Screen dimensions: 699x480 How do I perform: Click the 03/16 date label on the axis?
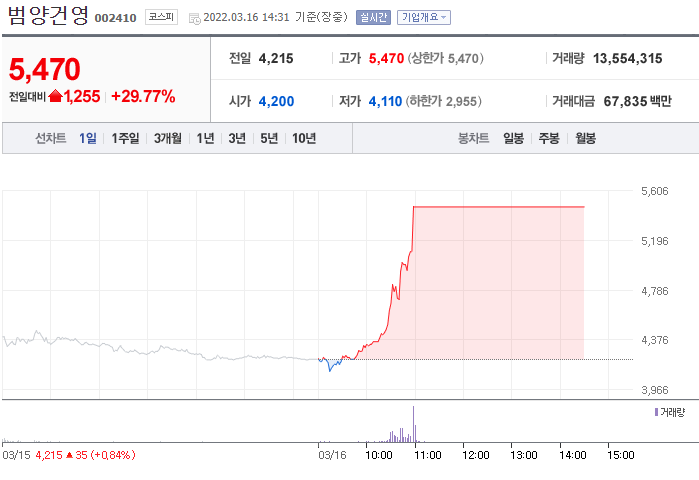point(332,455)
